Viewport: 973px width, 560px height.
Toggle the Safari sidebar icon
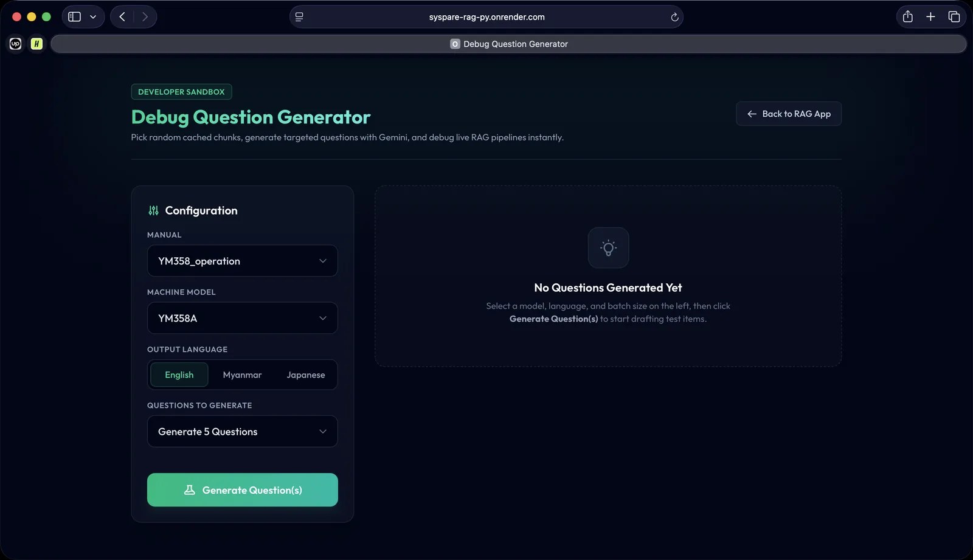[x=74, y=17]
